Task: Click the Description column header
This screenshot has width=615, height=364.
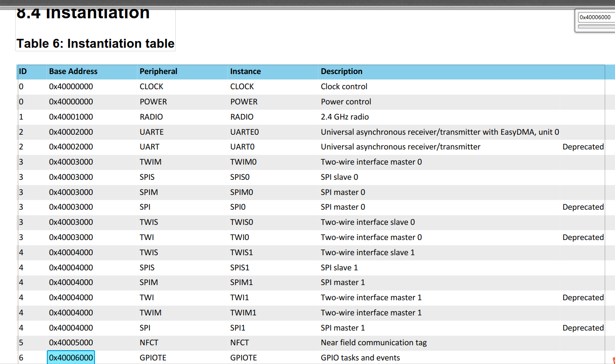Action: click(341, 71)
